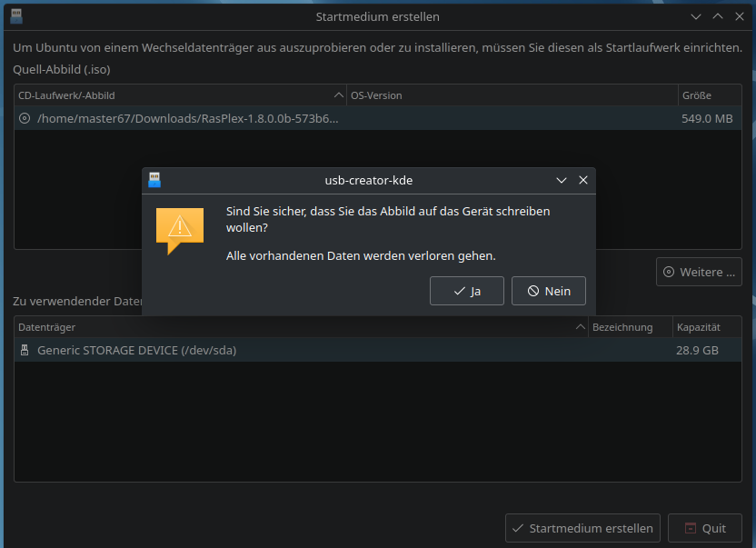
Task: Open the Weitere ... image browser button
Action: tap(698, 272)
